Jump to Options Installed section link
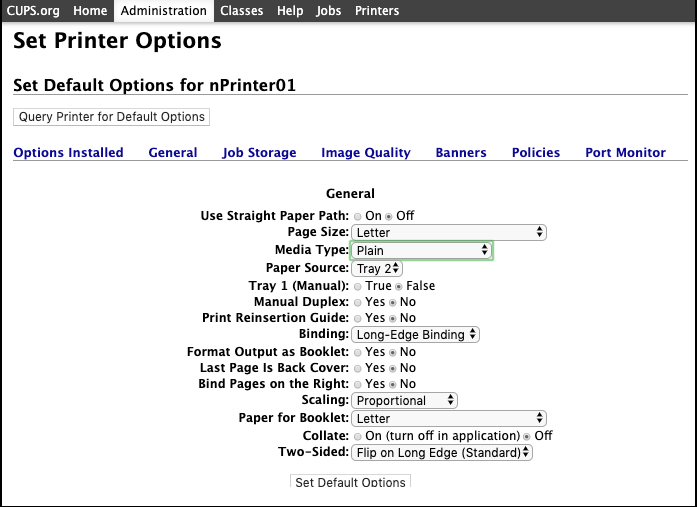The height and width of the screenshot is (507, 697). (68, 153)
